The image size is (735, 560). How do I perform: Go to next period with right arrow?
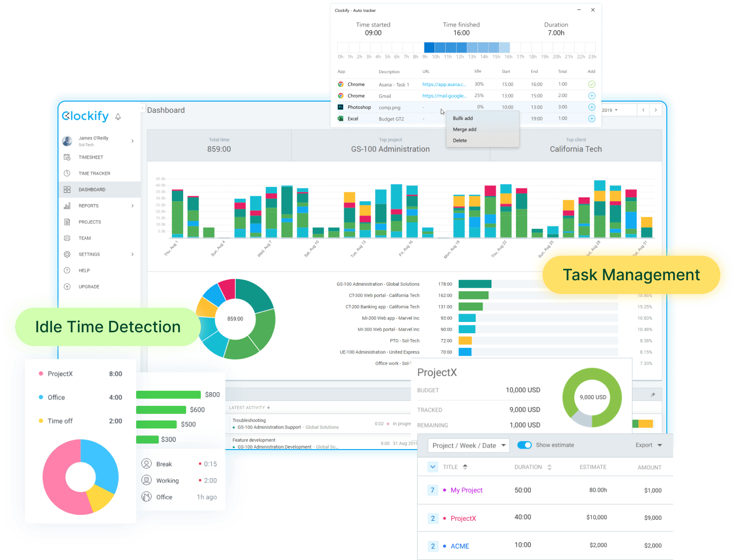click(655, 110)
